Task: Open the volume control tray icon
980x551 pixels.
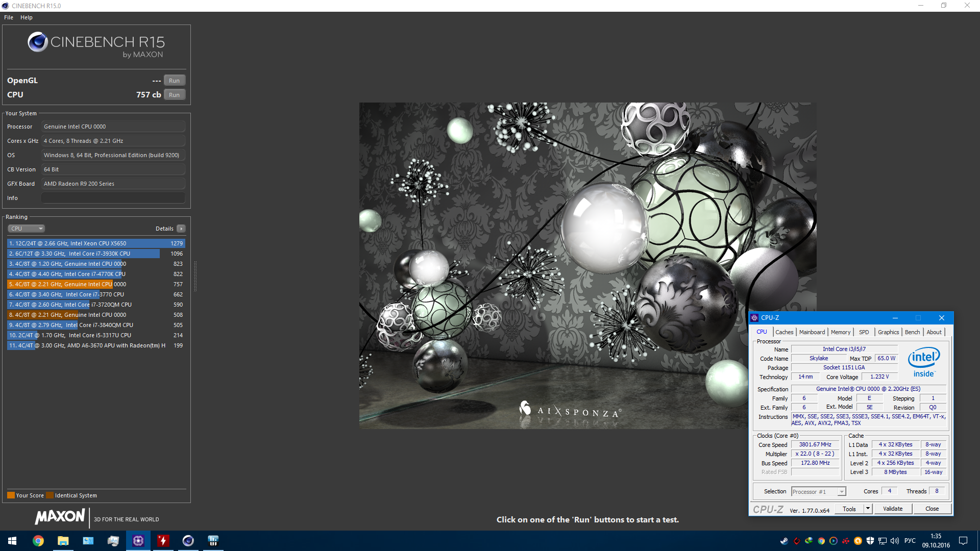Action: 894,541
